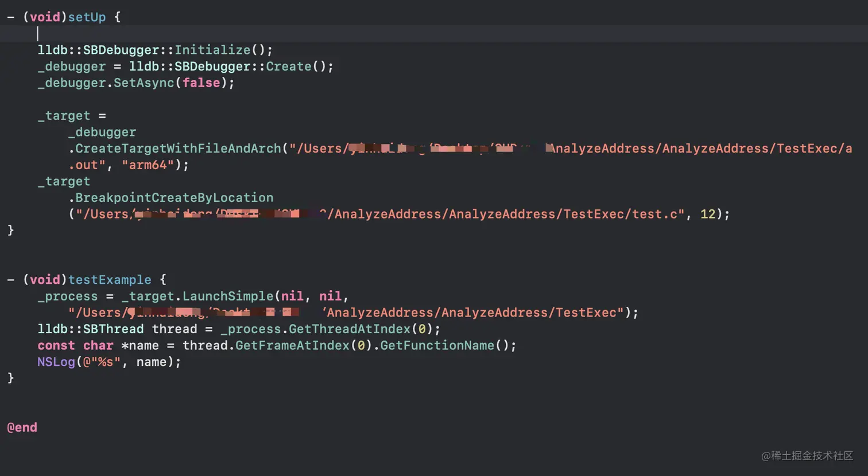Click _target on the line above BreakpointCreateByLocation
This screenshot has width=868, height=476.
64,181
